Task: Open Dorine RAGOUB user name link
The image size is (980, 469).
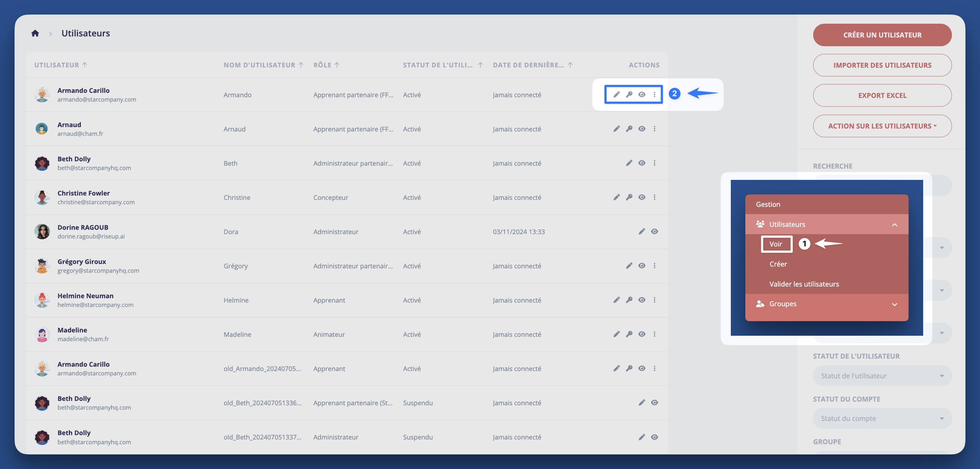Action: point(83,228)
